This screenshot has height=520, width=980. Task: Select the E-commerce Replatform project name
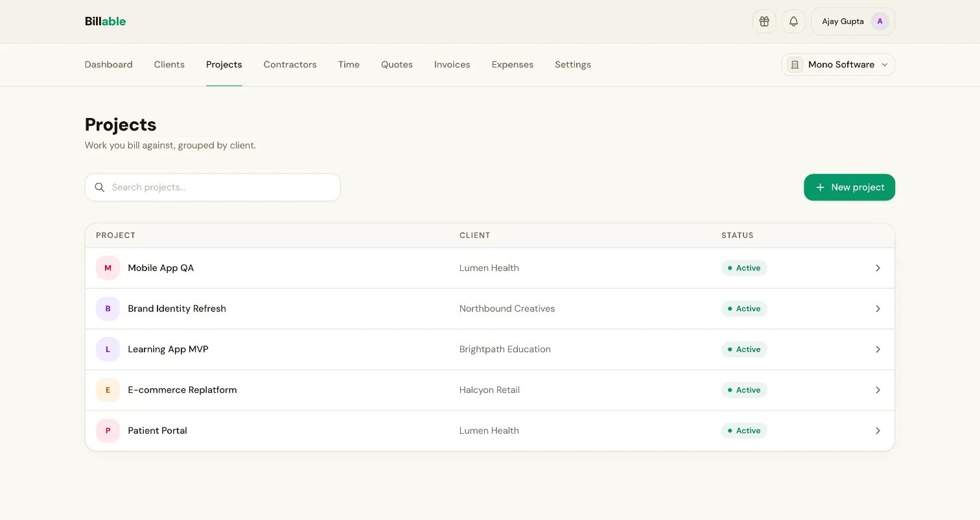point(183,390)
